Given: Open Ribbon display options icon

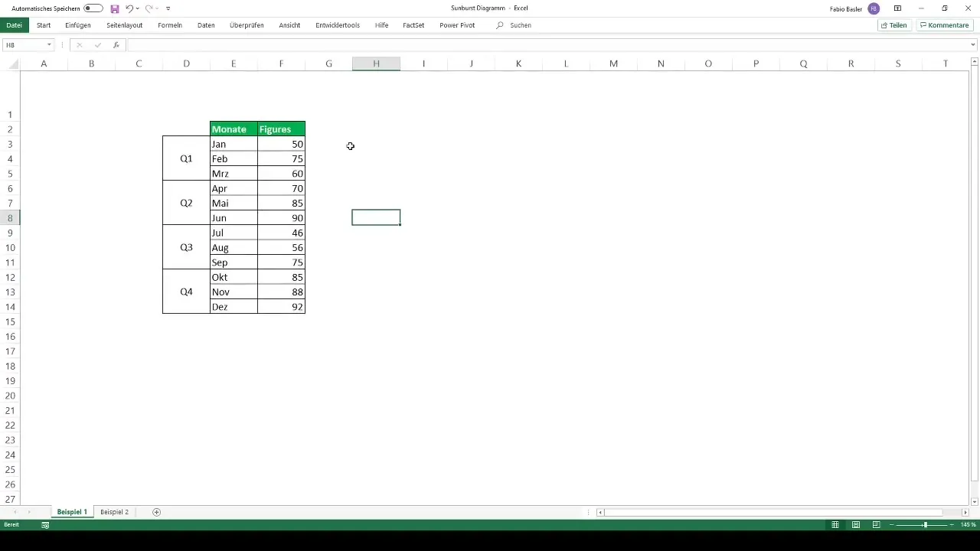Looking at the screenshot, I should (x=897, y=8).
